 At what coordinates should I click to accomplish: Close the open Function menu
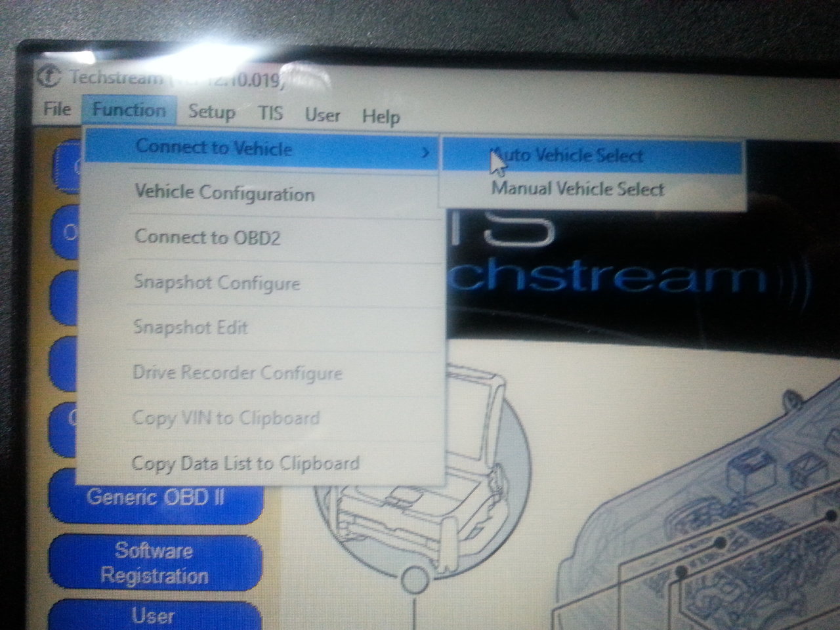(129, 110)
